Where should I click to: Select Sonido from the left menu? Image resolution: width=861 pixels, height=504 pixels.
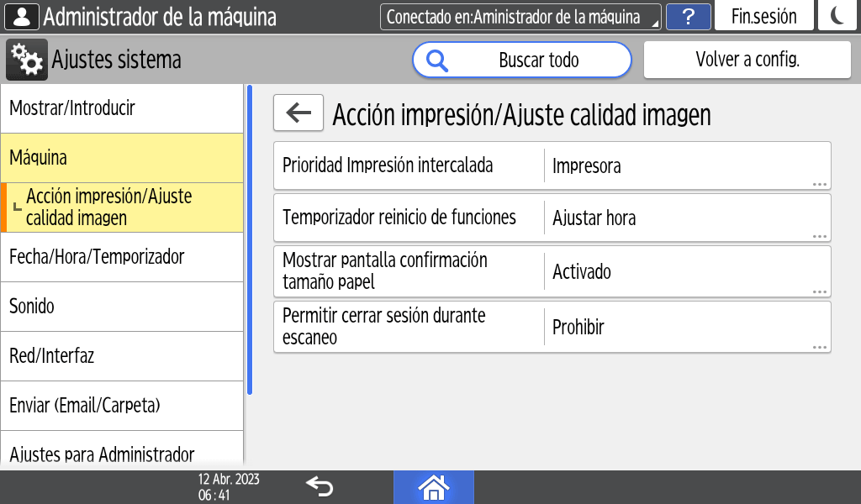pos(122,307)
